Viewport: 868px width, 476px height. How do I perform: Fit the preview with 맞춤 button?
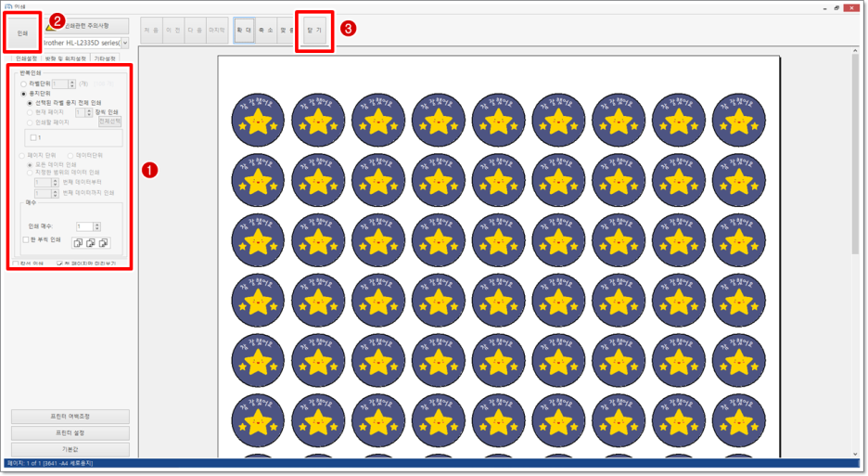pyautogui.click(x=287, y=31)
